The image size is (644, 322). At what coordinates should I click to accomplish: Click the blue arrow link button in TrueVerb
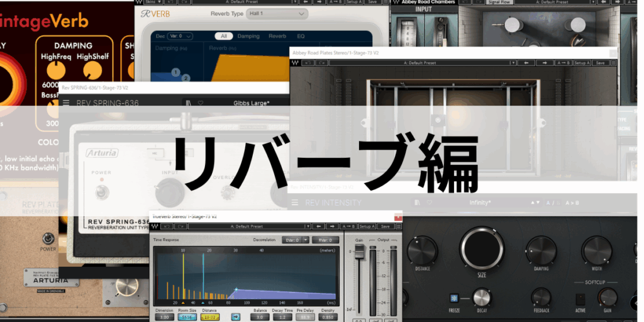[x=235, y=316]
